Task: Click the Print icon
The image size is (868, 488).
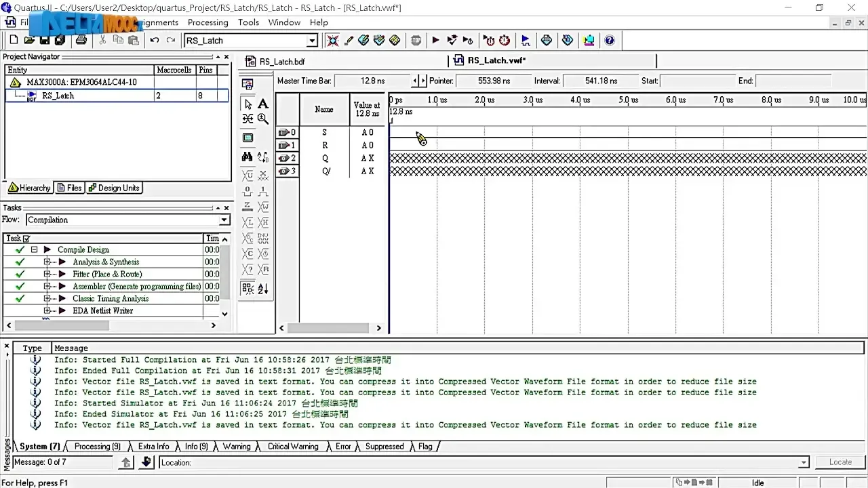Action: click(x=81, y=40)
